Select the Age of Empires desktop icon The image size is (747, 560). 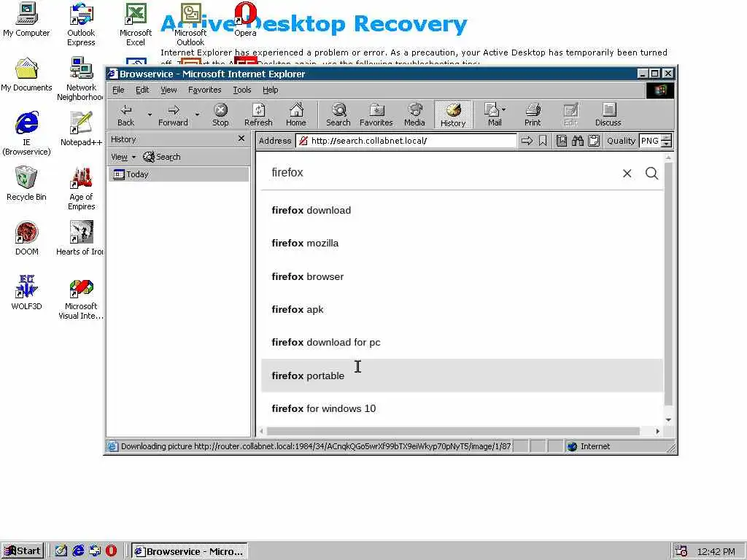coord(81,189)
